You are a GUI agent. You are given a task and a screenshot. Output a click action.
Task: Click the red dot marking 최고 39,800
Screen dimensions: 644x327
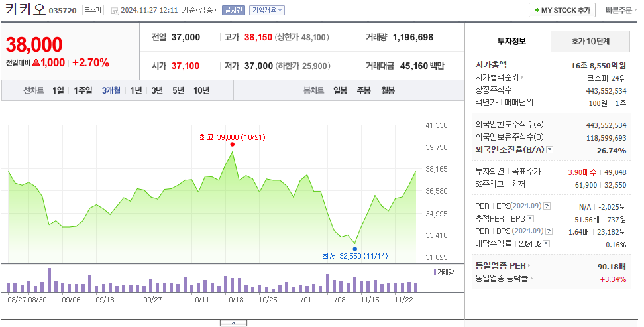click(233, 145)
